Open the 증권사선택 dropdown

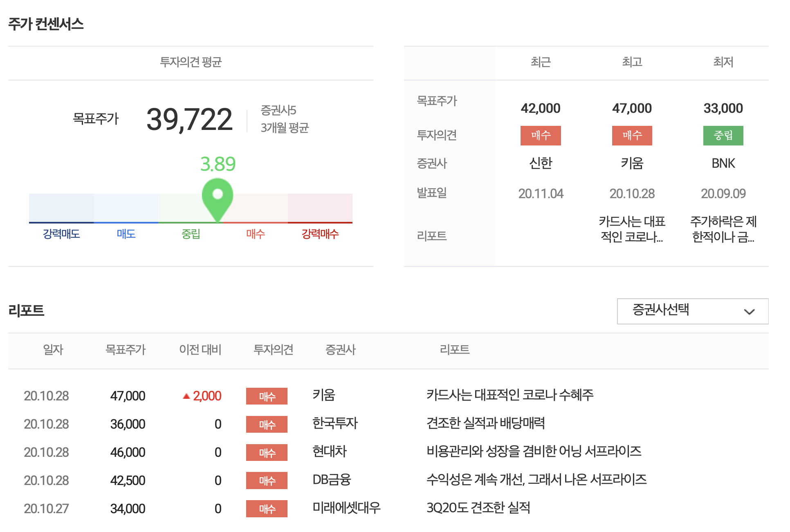pyautogui.click(x=692, y=311)
